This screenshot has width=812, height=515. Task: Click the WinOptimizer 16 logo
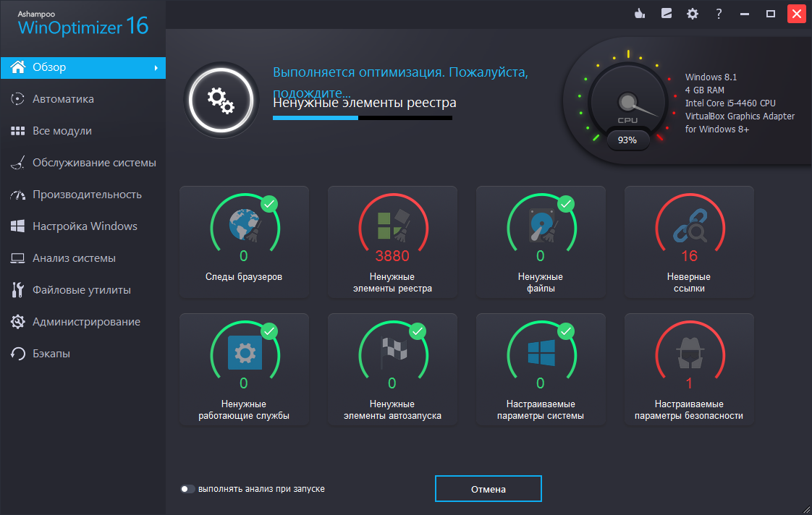pyautogui.click(x=83, y=25)
